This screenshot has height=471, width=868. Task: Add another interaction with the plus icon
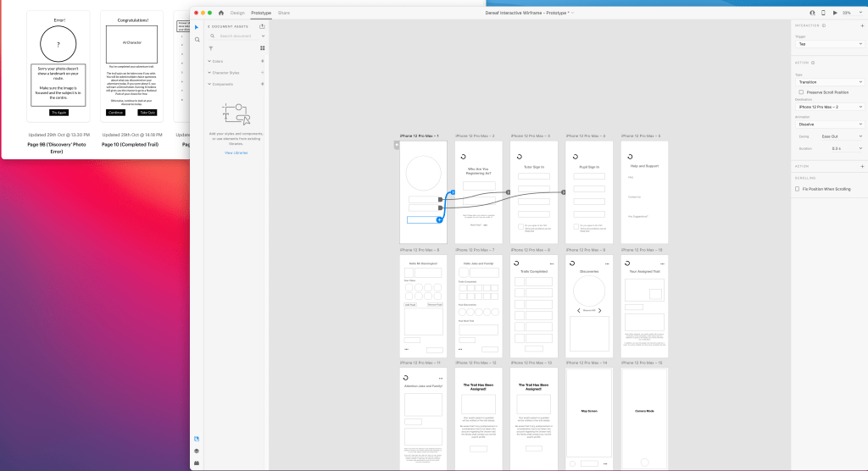[x=861, y=25]
